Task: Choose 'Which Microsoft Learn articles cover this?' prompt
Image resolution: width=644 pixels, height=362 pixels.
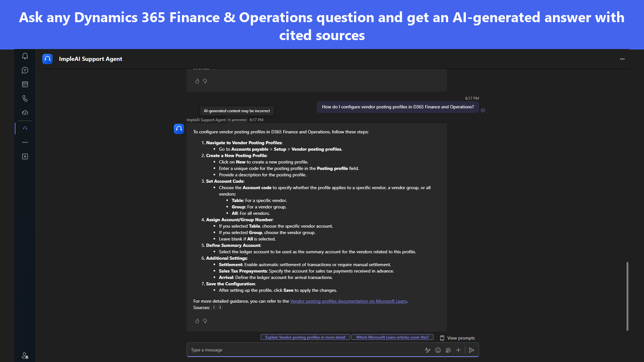Action: (x=392, y=337)
